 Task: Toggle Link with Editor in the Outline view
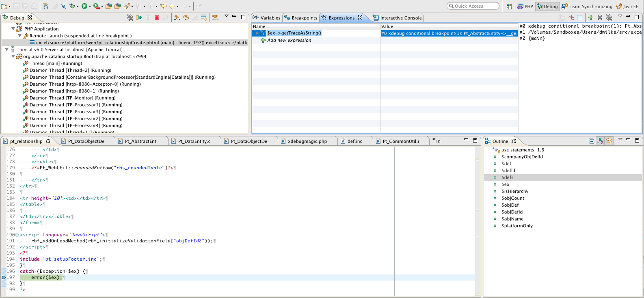[x=609, y=141]
